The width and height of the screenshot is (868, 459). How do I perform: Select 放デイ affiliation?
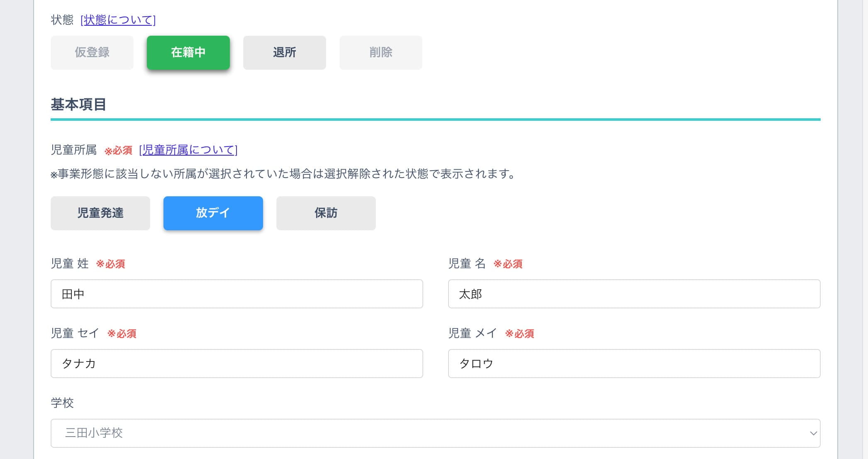[x=213, y=213]
